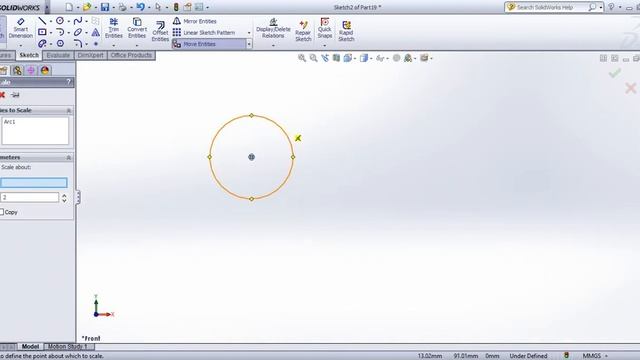Screen dimensions: 640x360
Task: Click Offset Entities tool
Action: (160, 31)
